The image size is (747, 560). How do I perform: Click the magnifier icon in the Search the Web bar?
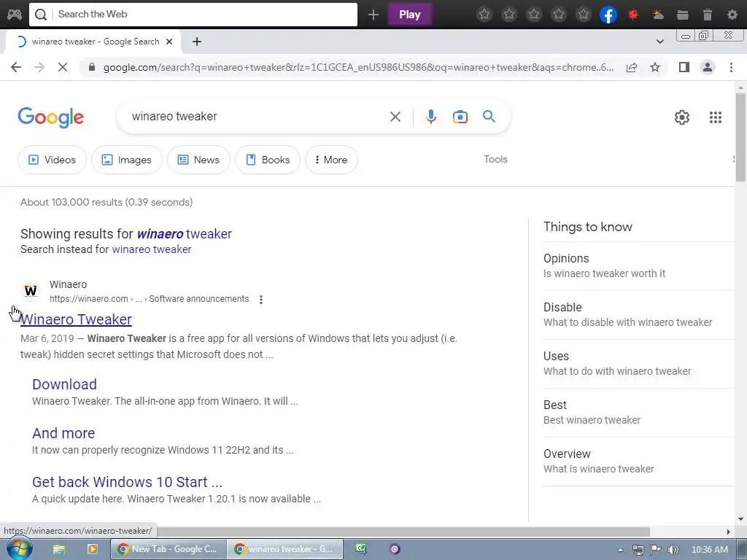pos(41,15)
